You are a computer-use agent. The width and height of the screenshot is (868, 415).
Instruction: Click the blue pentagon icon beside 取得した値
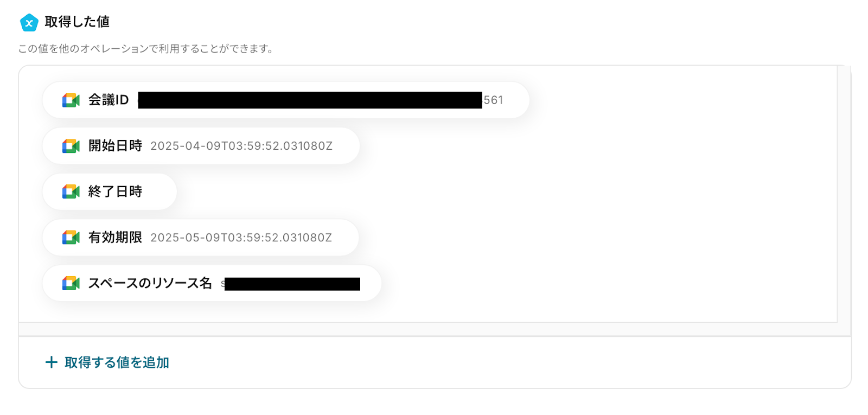pyautogui.click(x=29, y=22)
